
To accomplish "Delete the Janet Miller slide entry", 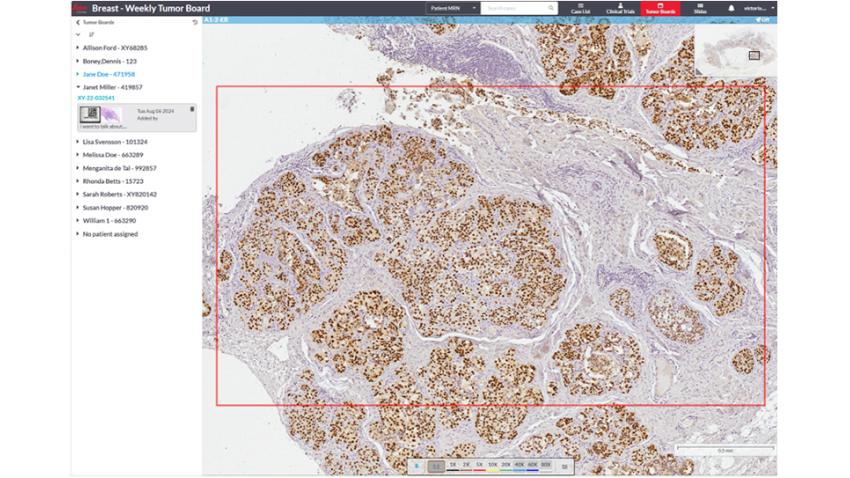I will 192,110.
